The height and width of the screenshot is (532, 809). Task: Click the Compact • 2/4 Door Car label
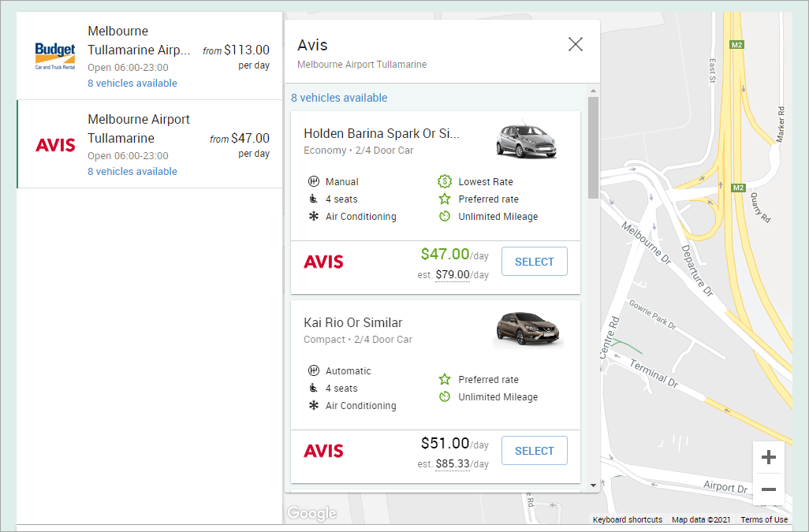click(x=358, y=340)
